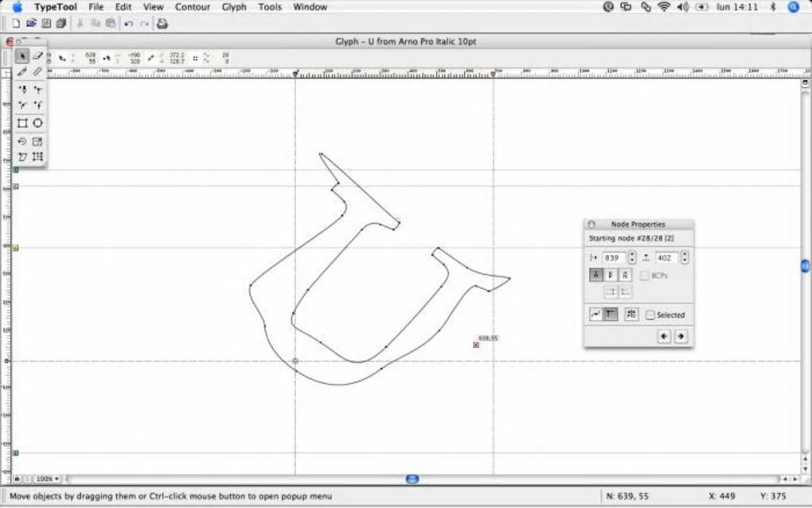Select the Free Transform tool
The image size is (812, 508).
coord(37,156)
